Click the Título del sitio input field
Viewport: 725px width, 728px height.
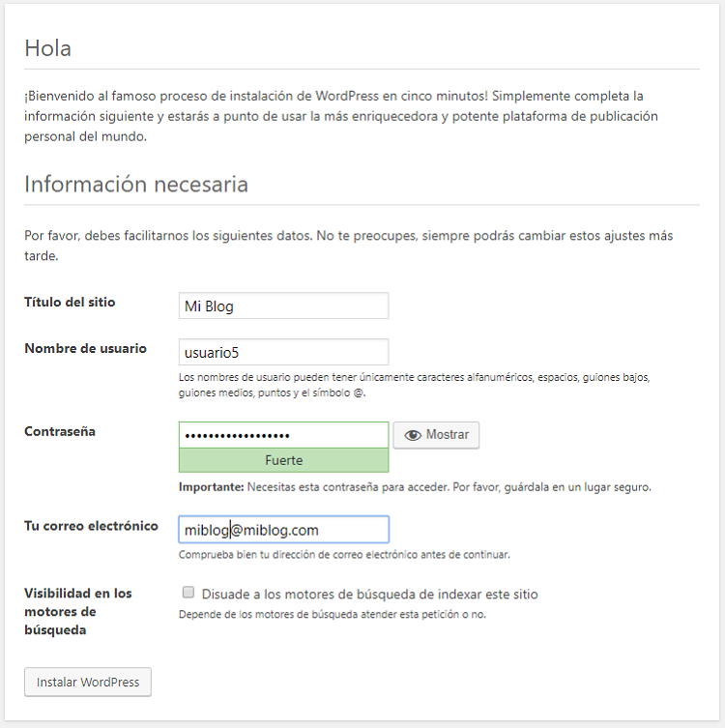coord(283,306)
